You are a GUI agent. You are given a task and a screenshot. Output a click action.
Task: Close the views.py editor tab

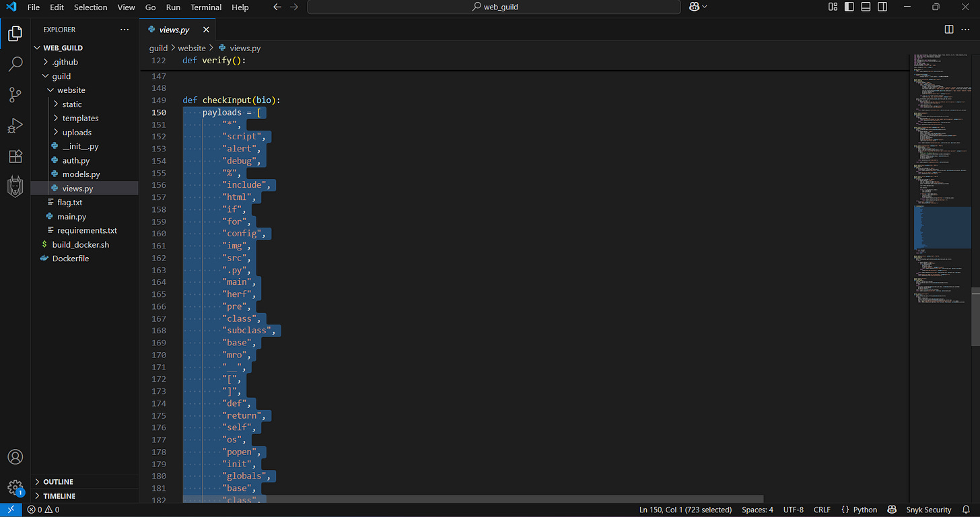click(x=206, y=30)
